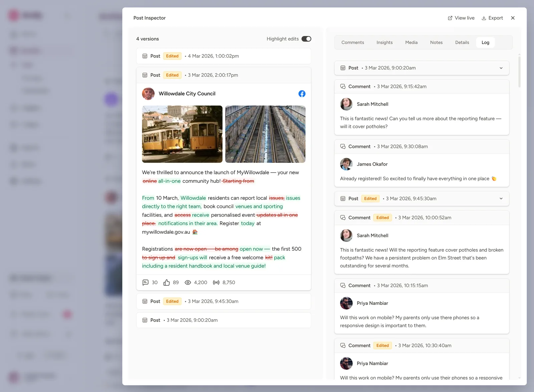
Task: Click Priya Nambiar's avatar on the 10:30:40am comment
Action: [x=346, y=363]
